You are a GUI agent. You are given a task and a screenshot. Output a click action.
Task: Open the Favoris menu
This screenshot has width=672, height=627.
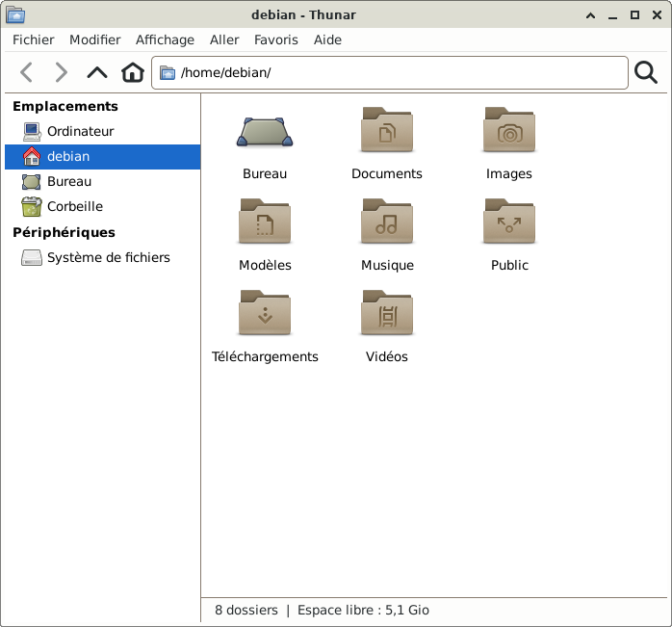pyautogui.click(x=276, y=39)
